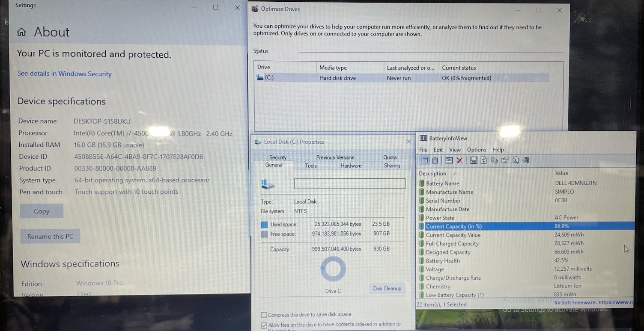644x331 pixels.
Task: Click the Rename this PC button
Action: click(x=50, y=236)
